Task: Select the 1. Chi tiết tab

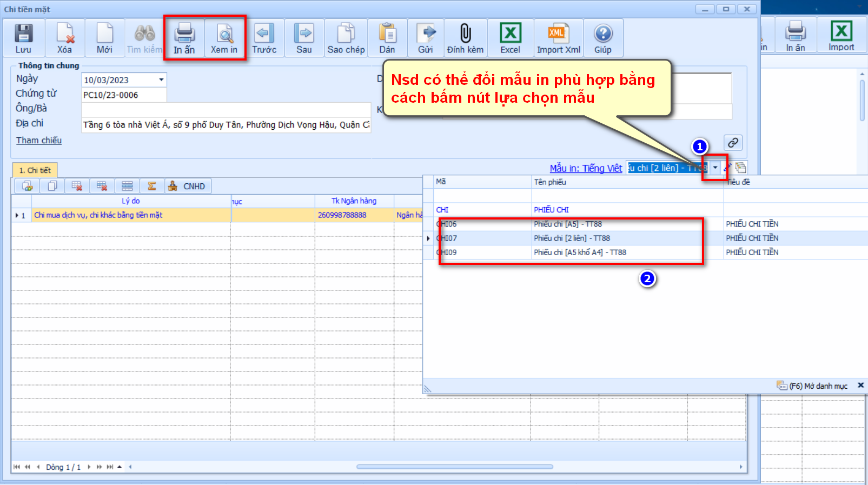Action: tap(35, 170)
